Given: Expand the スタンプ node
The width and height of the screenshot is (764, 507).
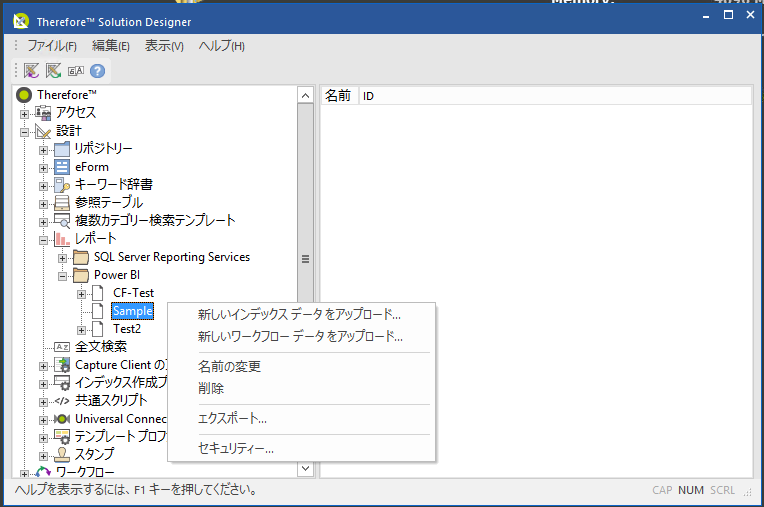Looking at the screenshot, I should 43,456.
